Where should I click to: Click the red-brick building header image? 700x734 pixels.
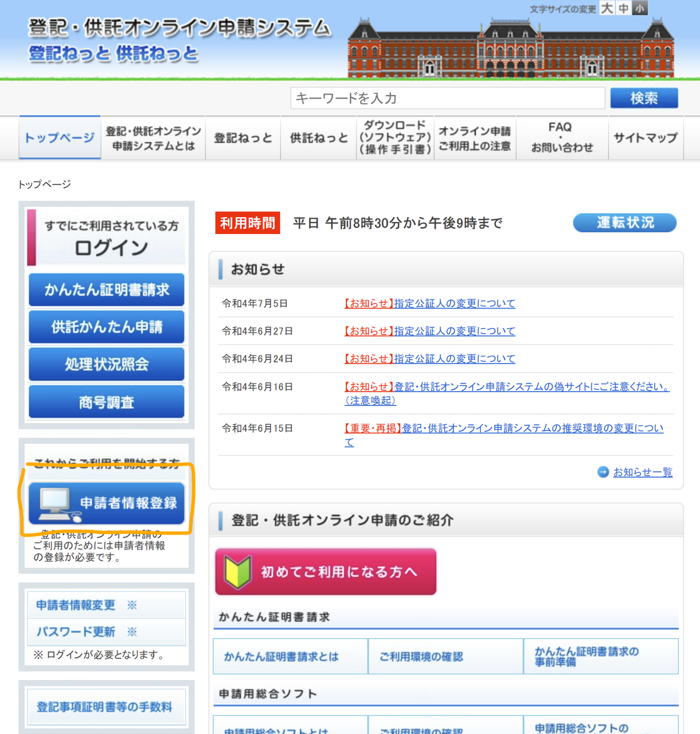click(x=510, y=49)
